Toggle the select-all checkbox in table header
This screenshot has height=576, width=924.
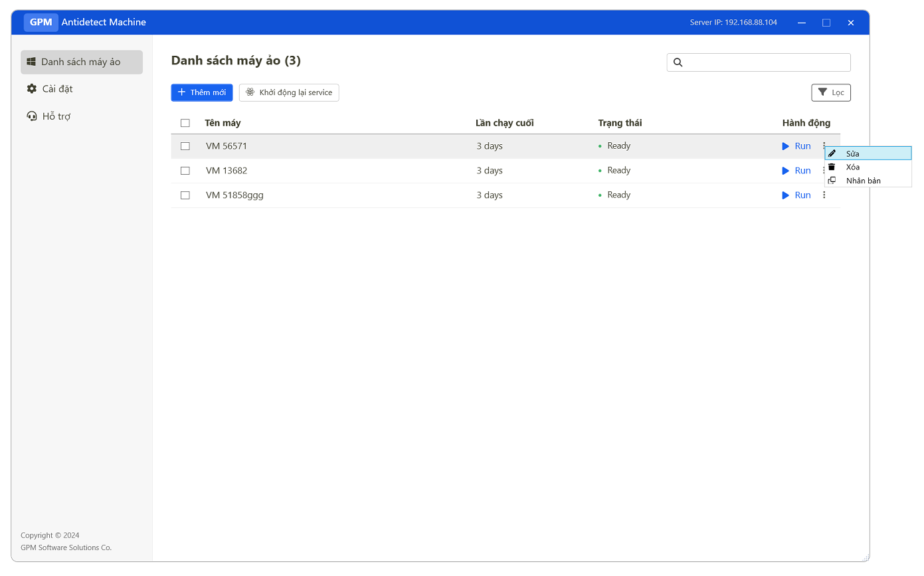click(x=185, y=123)
